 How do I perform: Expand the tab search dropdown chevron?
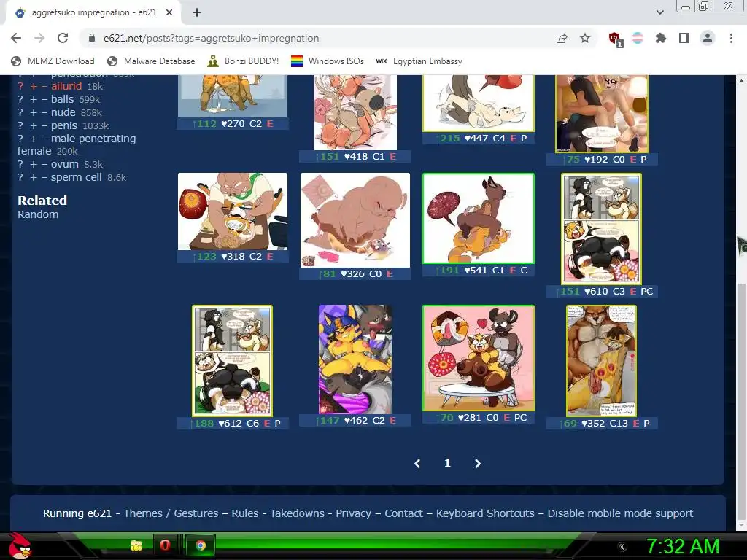click(659, 12)
